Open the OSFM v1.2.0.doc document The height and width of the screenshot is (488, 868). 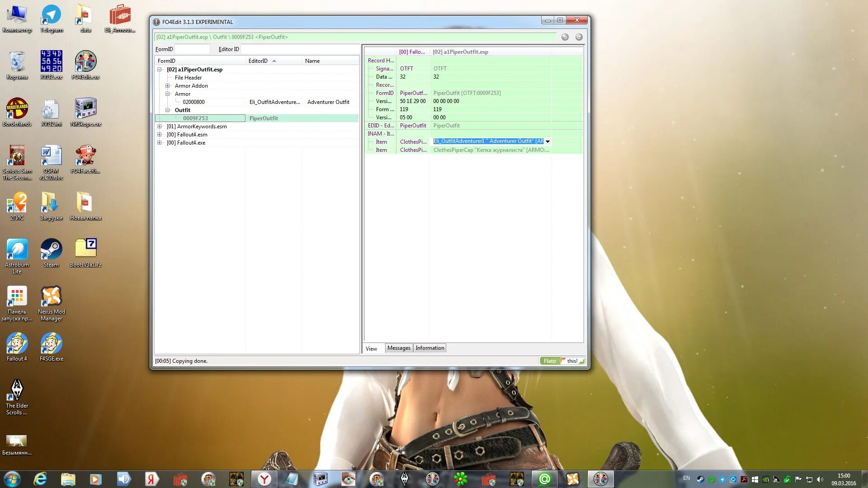click(x=51, y=163)
